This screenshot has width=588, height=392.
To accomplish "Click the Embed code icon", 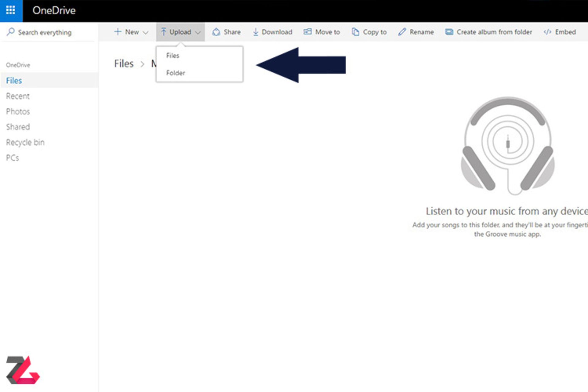I will coord(547,32).
